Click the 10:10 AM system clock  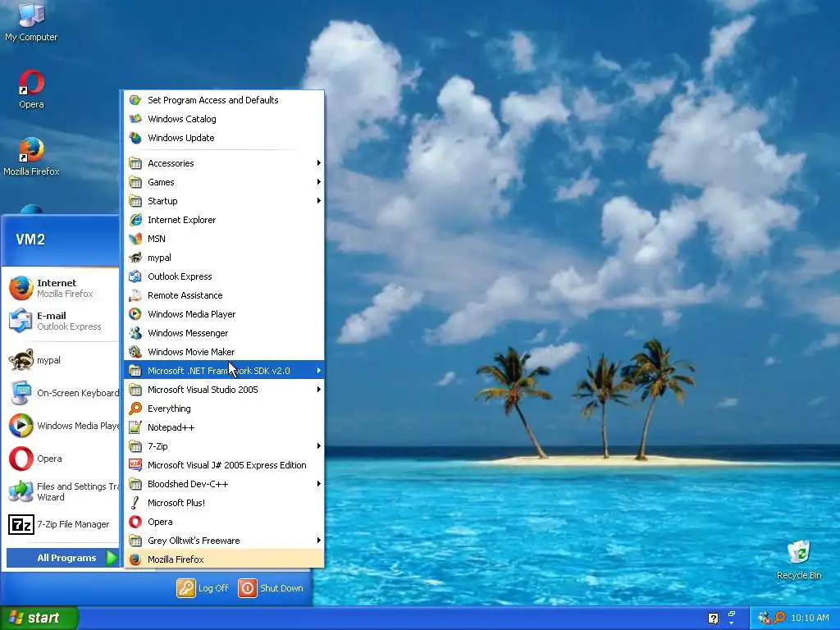click(810, 618)
